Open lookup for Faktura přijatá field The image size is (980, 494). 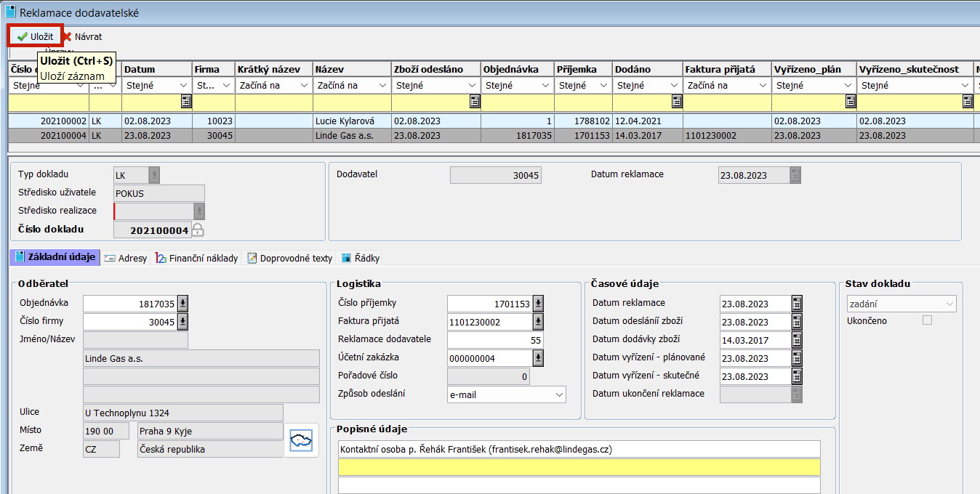[x=538, y=322]
